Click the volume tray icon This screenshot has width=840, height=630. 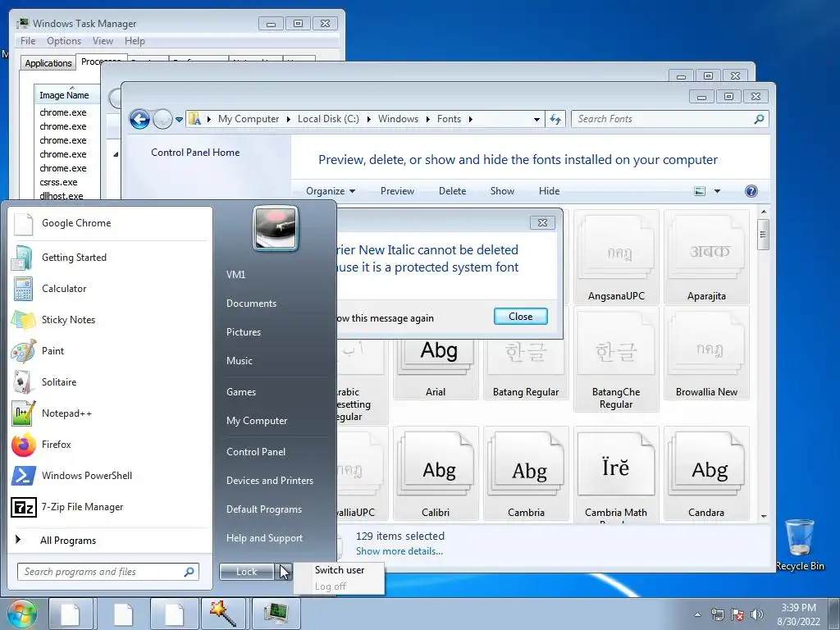click(x=757, y=614)
